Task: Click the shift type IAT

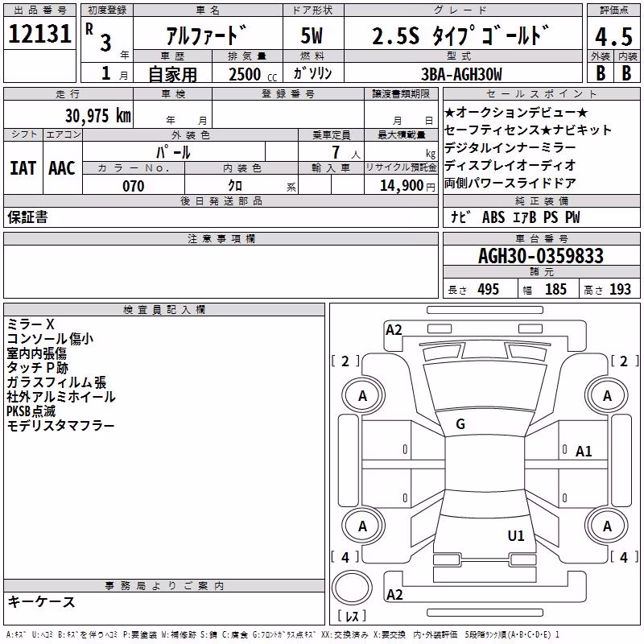Action: coord(23,168)
